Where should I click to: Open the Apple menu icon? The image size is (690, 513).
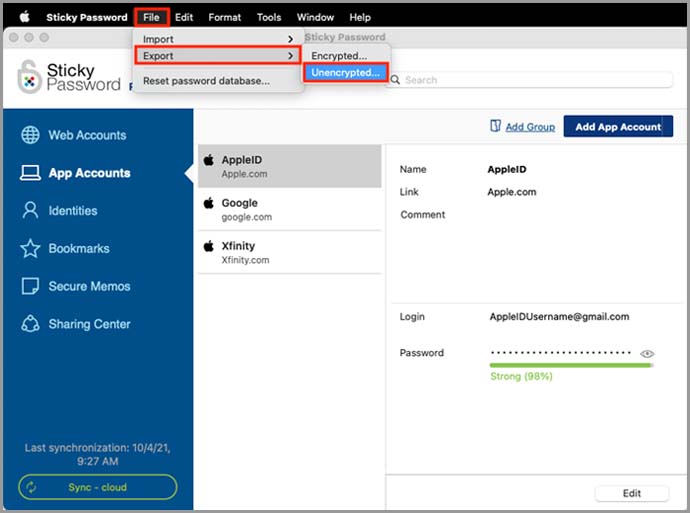click(25, 17)
